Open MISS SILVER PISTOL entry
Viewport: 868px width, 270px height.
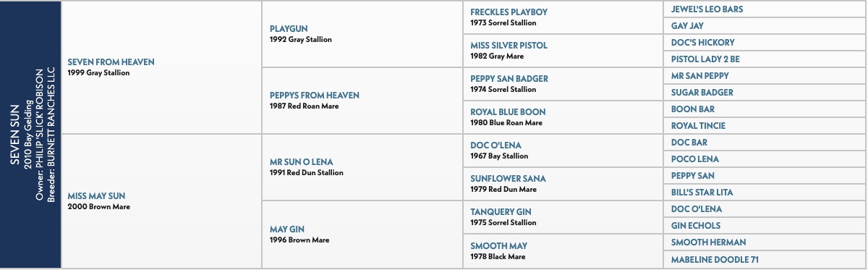click(x=509, y=46)
